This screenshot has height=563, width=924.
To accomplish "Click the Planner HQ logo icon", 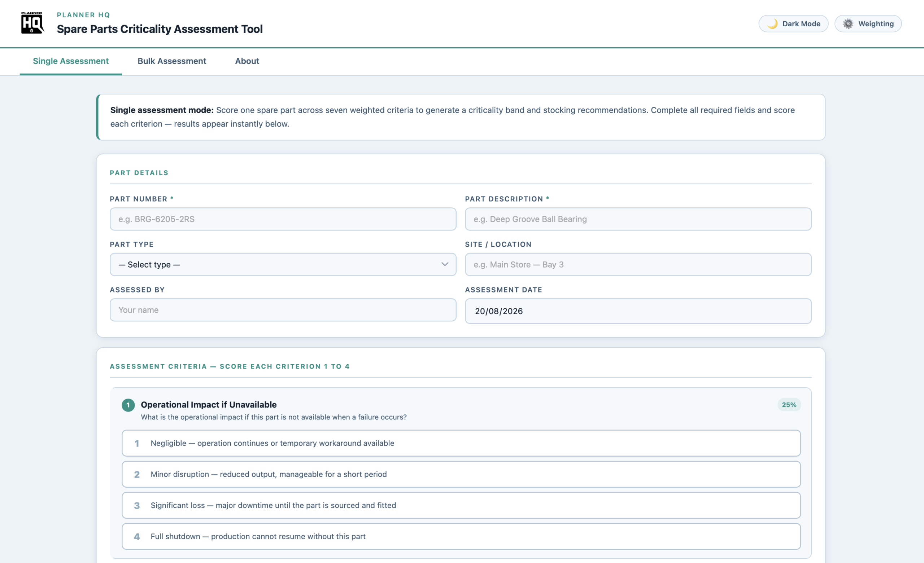I will 32,23.
